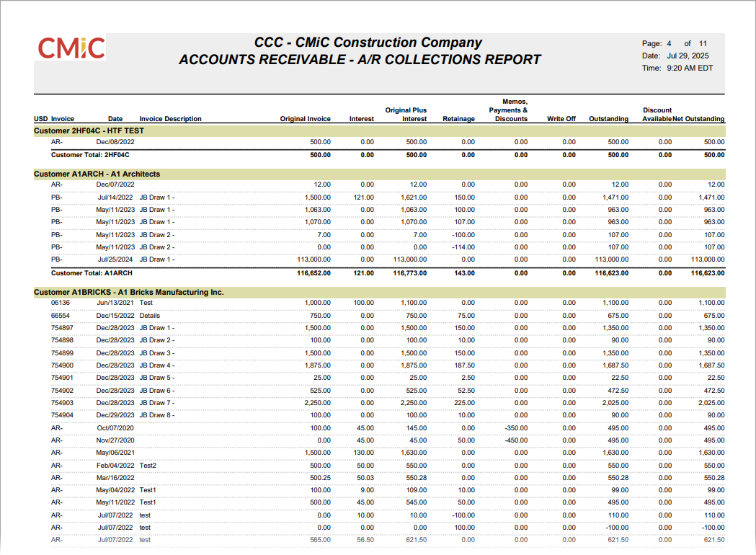The image size is (756, 555).
Task: Select the Interest column header
Action: point(362,118)
